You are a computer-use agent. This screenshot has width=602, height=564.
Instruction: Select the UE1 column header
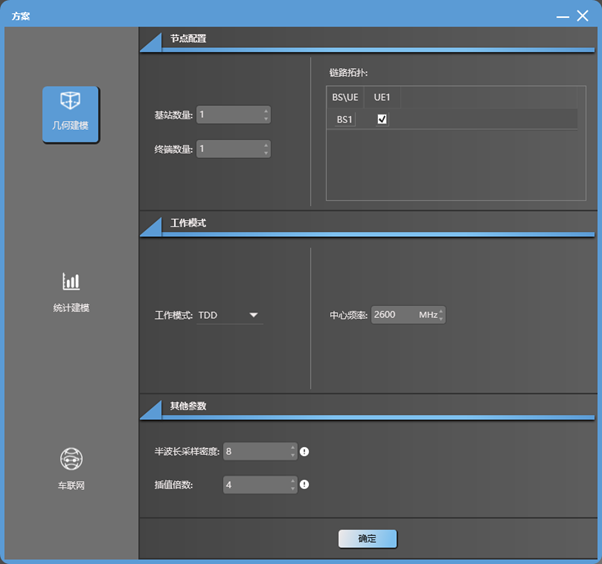(x=382, y=97)
